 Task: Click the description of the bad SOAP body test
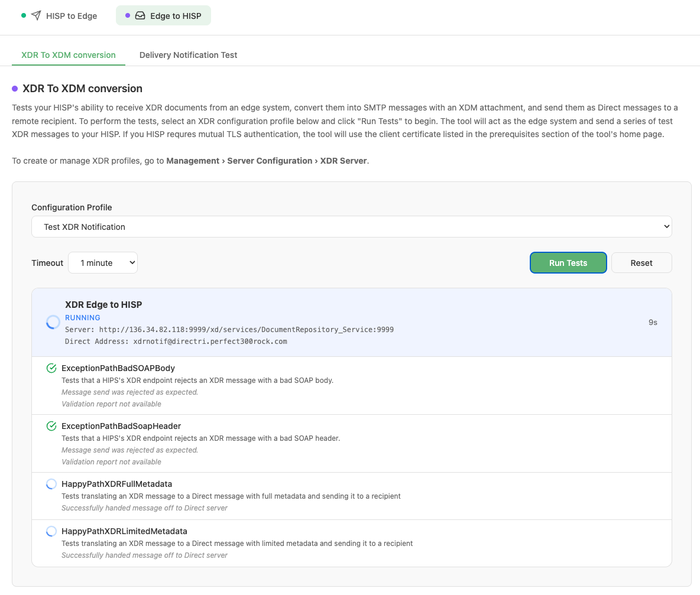tap(197, 381)
